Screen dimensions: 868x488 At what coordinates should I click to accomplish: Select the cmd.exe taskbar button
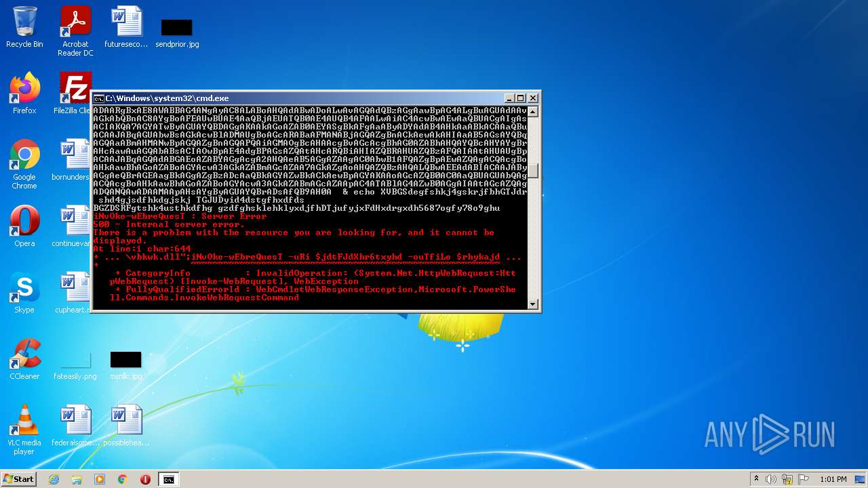168,479
